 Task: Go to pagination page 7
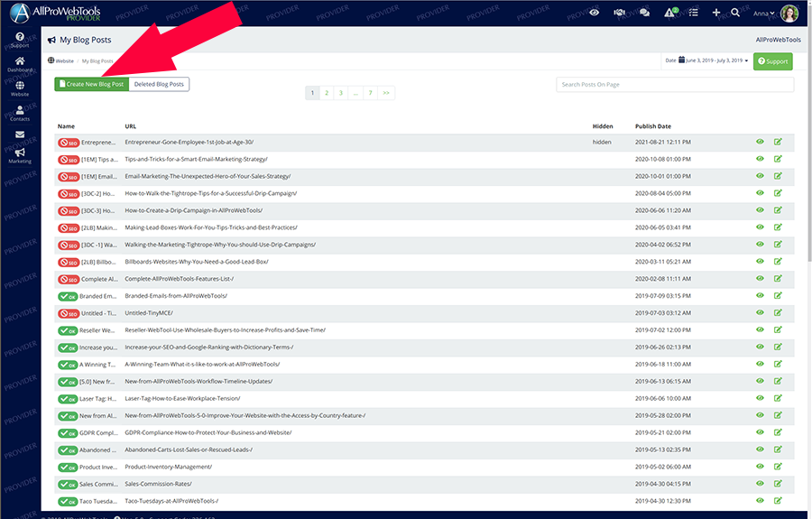[x=370, y=93]
